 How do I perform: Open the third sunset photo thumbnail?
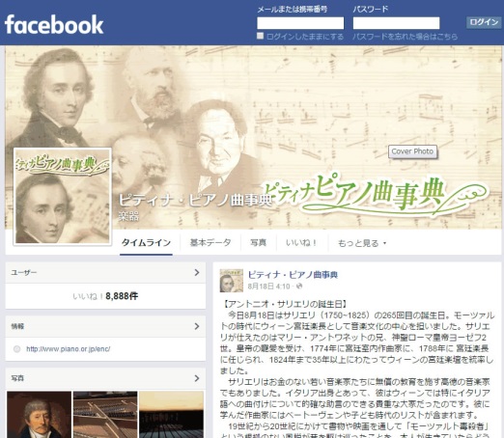coord(171,415)
